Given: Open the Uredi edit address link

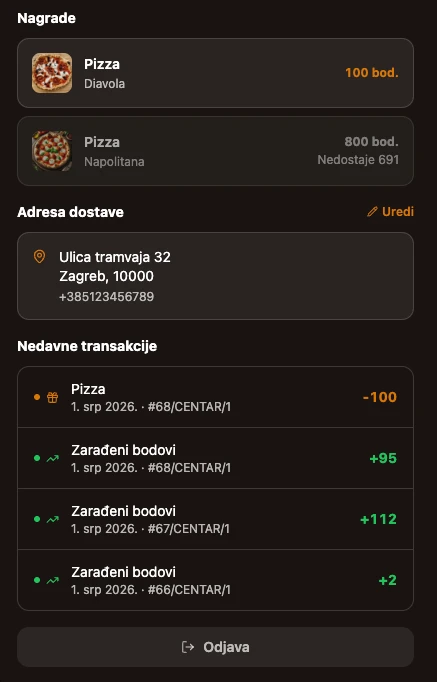Looking at the screenshot, I should pyautogui.click(x=390, y=212).
